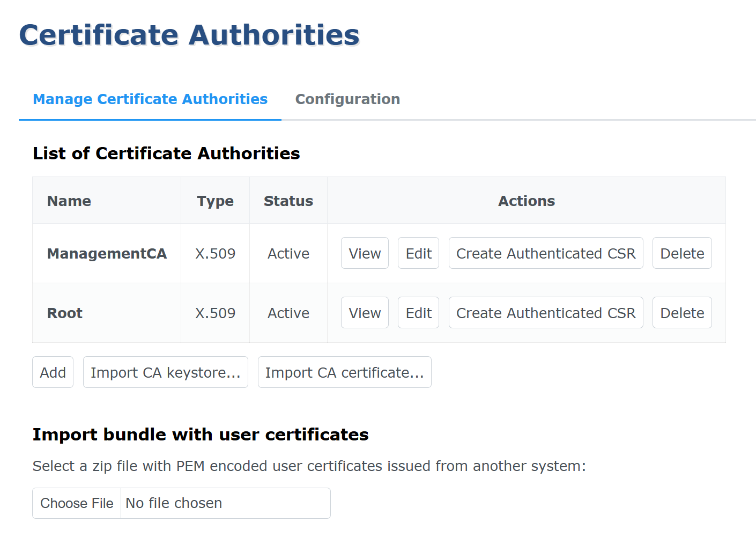Open the Import CA keystore dialog
This screenshot has width=756, height=537.
[165, 372]
